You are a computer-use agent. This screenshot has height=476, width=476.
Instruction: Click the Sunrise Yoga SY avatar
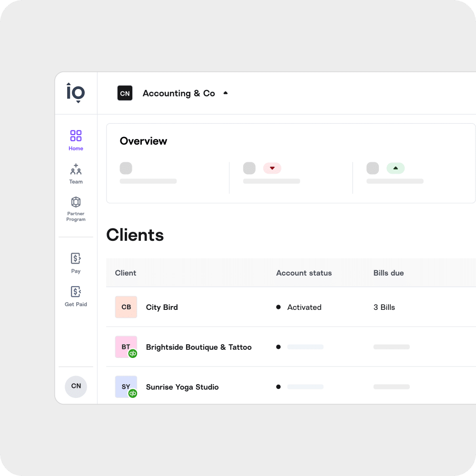pos(126,387)
